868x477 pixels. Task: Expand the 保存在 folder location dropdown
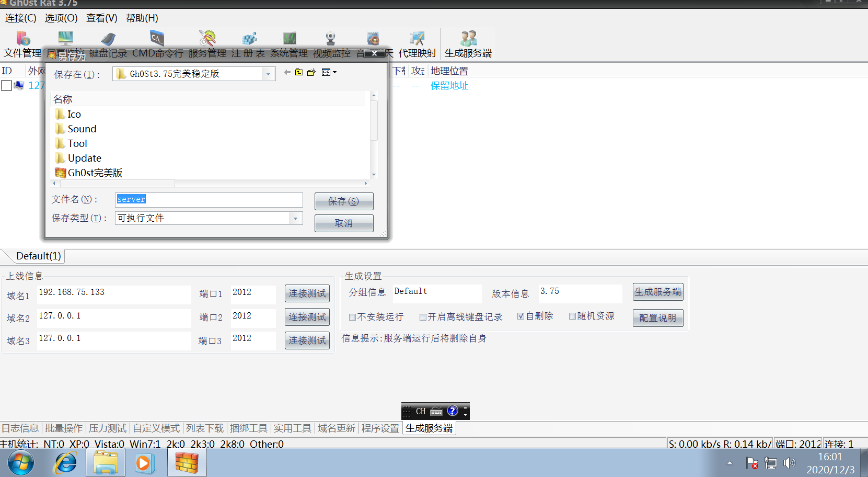pos(268,74)
